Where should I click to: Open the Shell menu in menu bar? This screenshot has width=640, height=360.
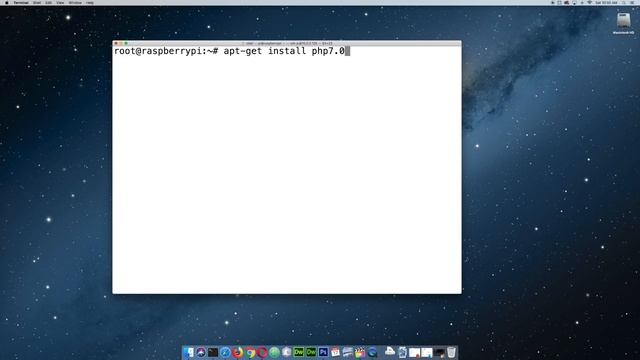tap(37, 2)
